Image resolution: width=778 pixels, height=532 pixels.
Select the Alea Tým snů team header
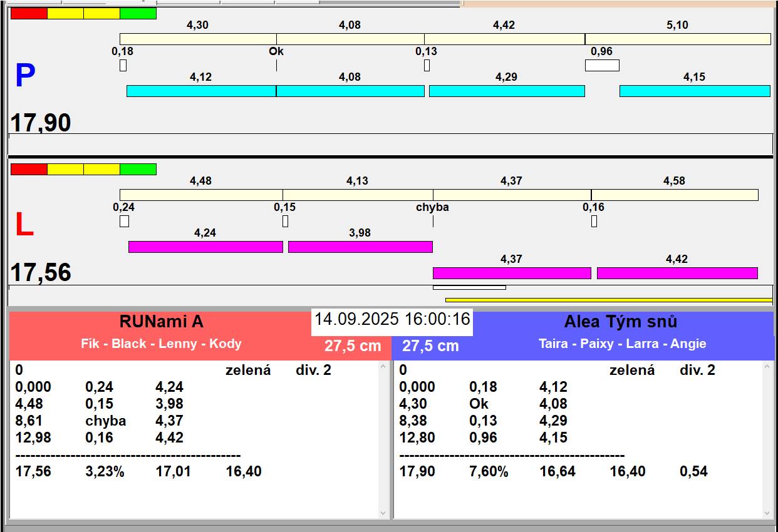click(x=620, y=322)
